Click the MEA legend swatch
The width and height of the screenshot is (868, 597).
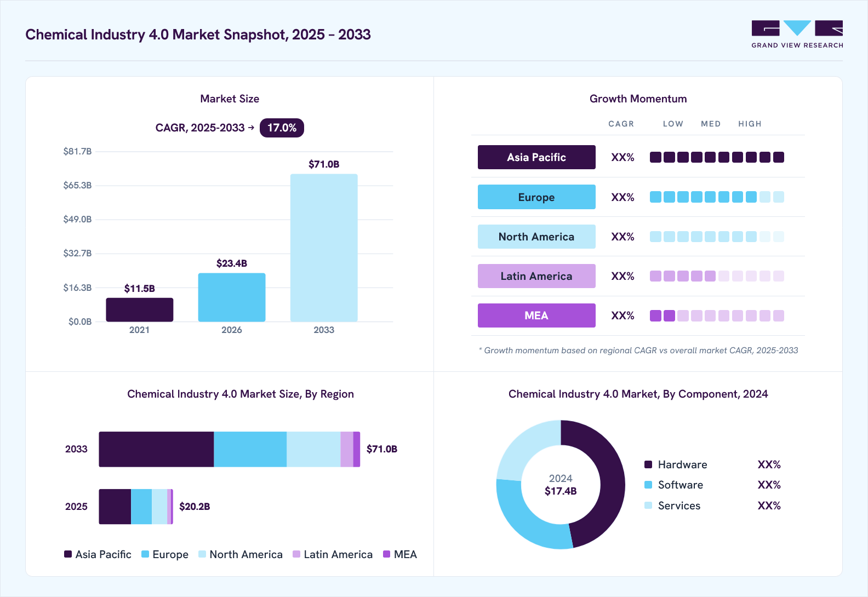point(387,554)
